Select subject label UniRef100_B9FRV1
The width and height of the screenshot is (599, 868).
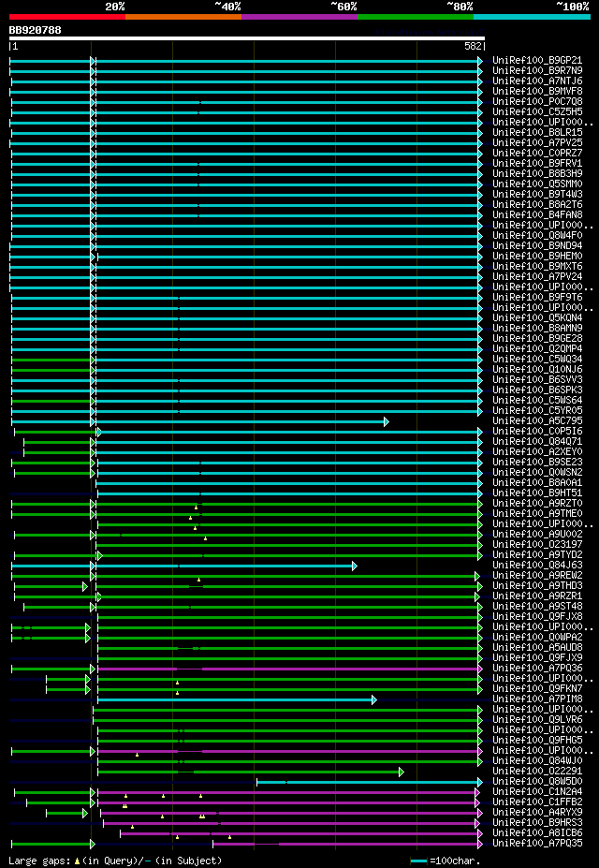tap(537, 164)
